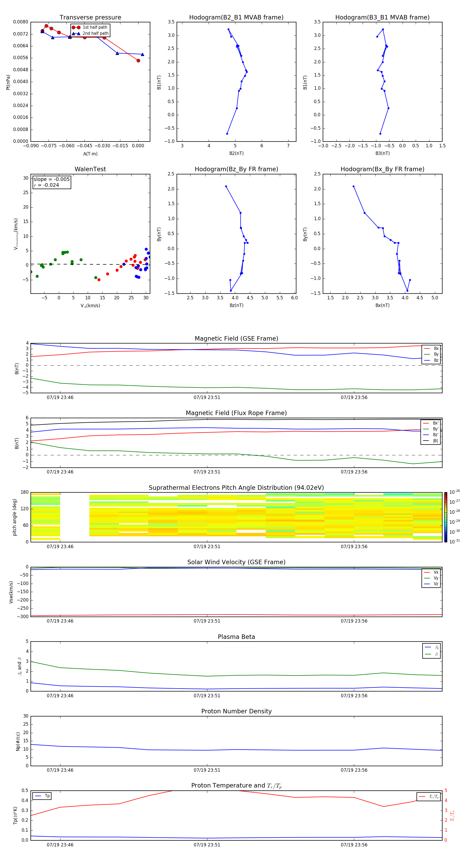Click the pitch angle colorbar scale
The image size is (473, 868).
(445, 517)
